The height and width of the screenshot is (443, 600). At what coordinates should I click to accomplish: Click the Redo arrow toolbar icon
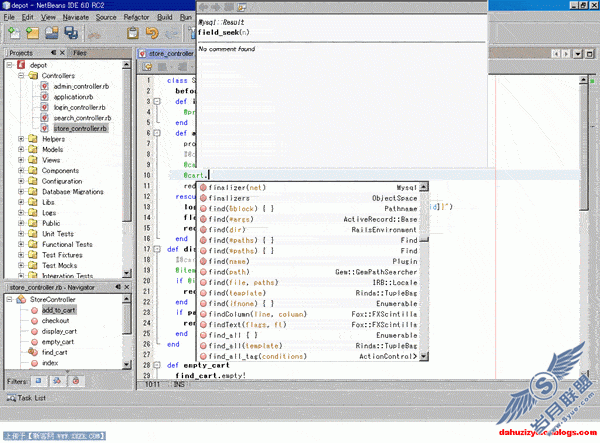(x=172, y=34)
